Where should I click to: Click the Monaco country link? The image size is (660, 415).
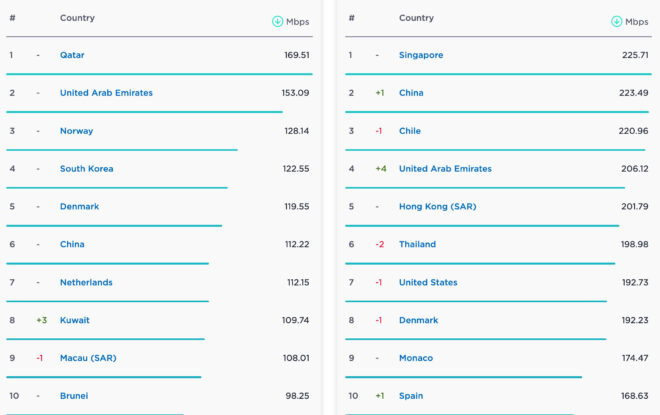click(x=416, y=358)
